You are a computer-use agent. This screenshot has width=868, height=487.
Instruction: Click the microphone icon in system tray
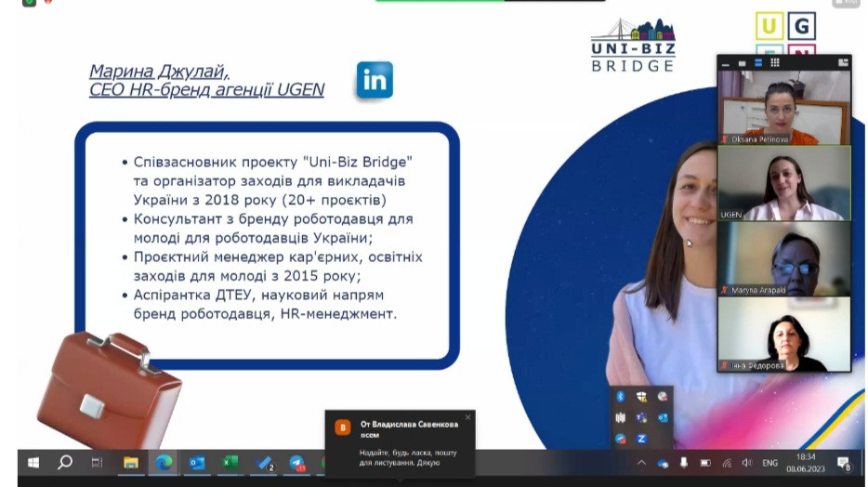point(684,463)
